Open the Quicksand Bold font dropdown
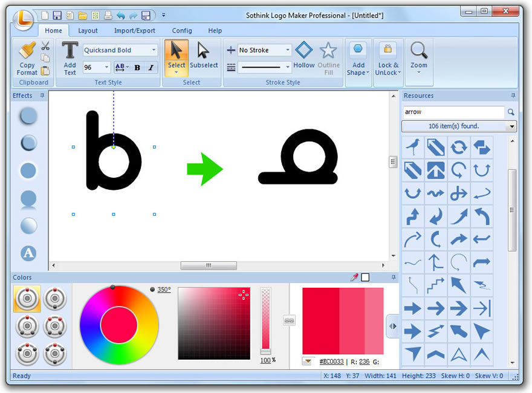This screenshot has height=393, width=532. pyautogui.click(x=154, y=50)
